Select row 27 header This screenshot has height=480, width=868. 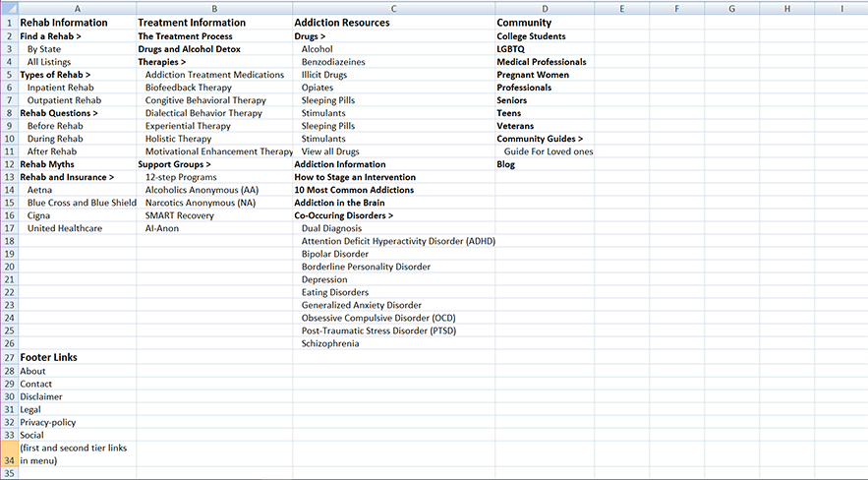pos(9,357)
